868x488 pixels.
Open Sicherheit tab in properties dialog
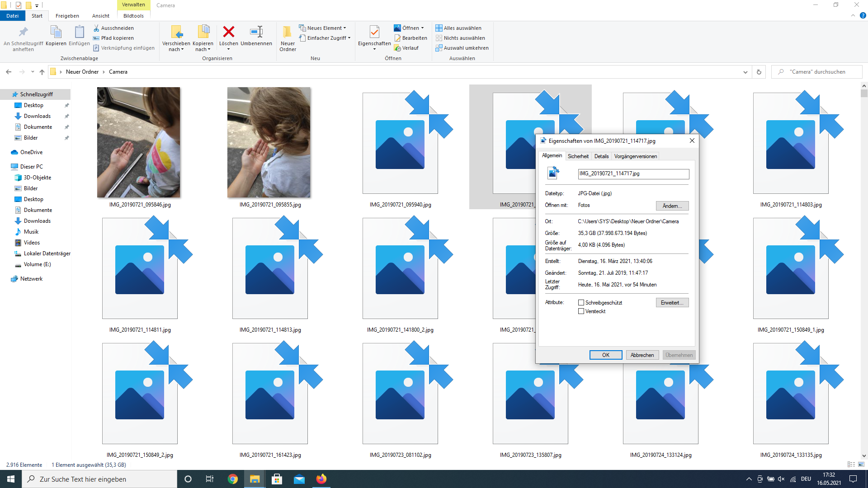(578, 156)
